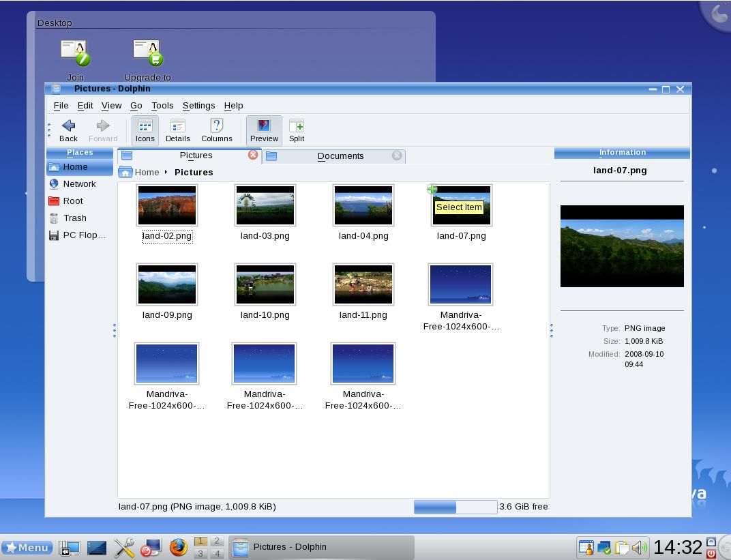Open the K Menu launcher button
This screenshot has width=731, height=560.
[27, 547]
